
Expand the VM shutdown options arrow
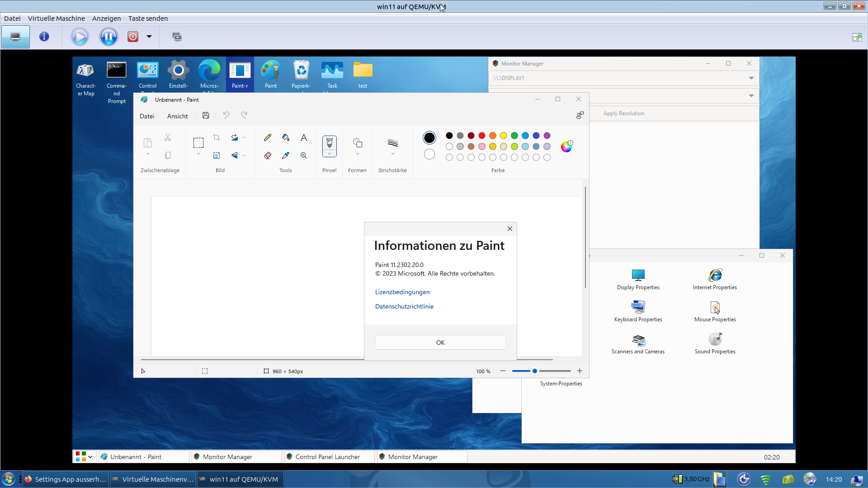(x=149, y=37)
